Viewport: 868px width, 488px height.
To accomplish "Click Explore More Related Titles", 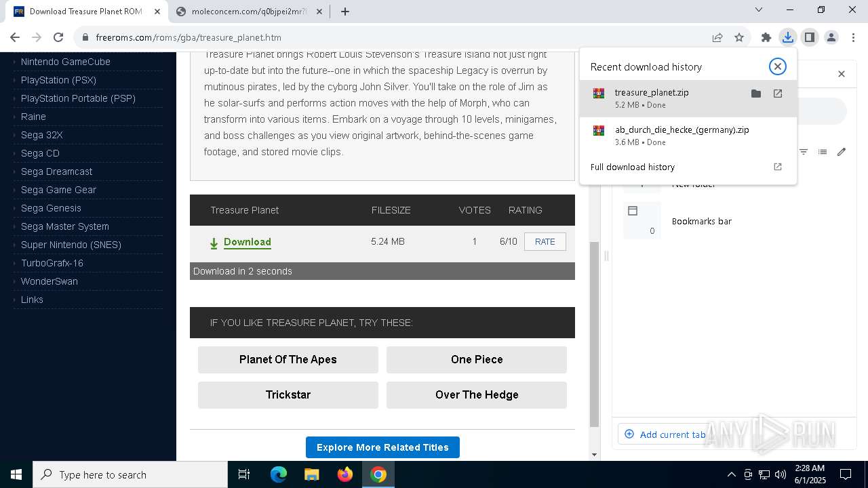I will click(x=382, y=447).
